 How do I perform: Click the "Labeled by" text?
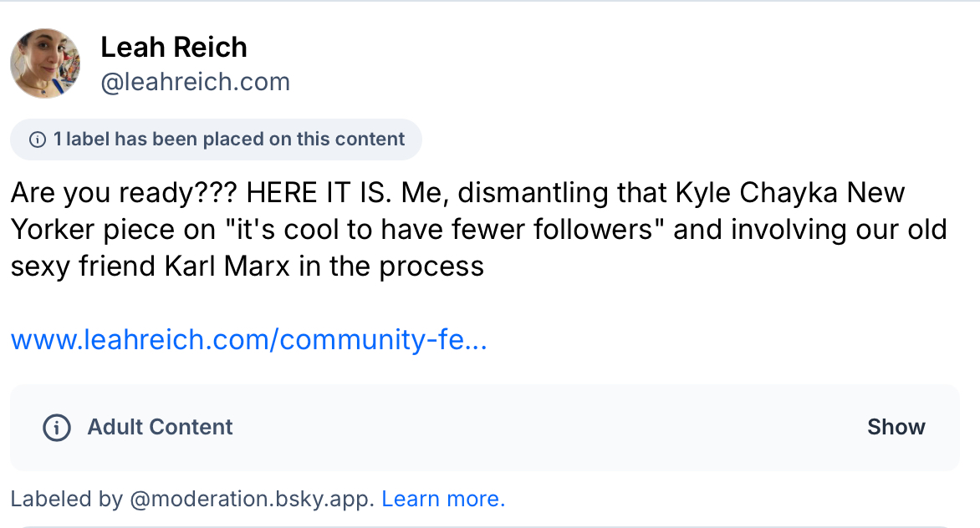67,500
